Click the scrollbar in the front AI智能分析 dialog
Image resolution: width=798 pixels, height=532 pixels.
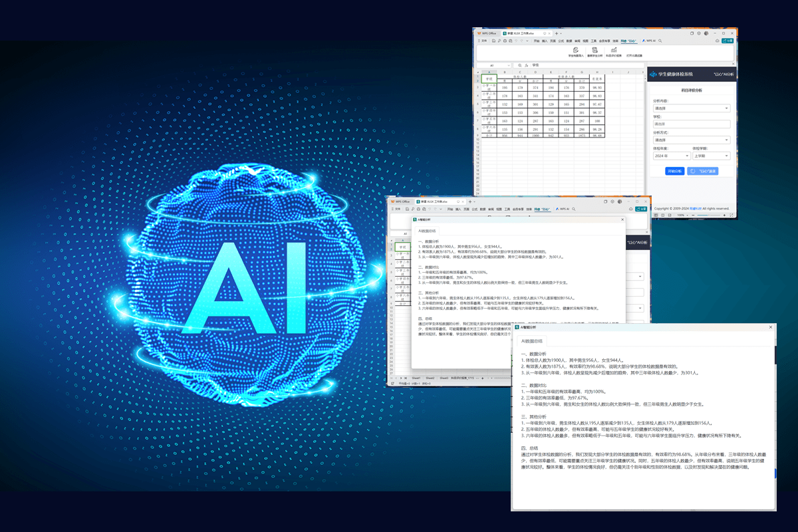(775, 473)
